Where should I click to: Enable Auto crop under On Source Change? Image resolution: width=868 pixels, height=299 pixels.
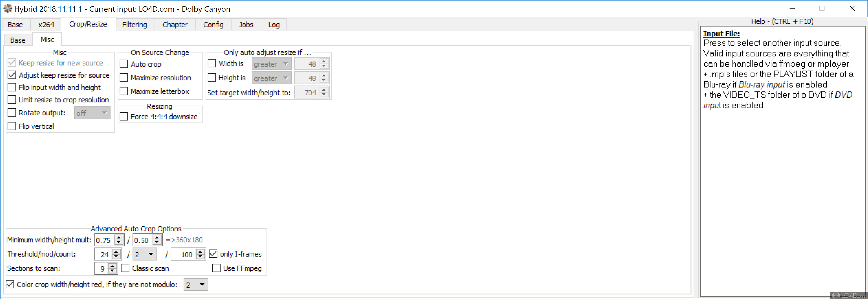pos(124,64)
